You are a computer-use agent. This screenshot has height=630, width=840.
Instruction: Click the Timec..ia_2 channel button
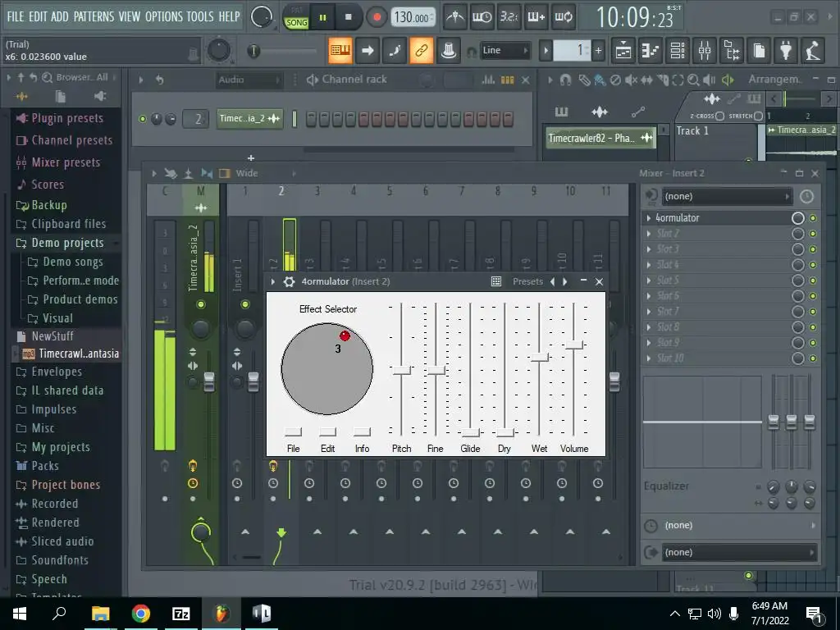[249, 118]
